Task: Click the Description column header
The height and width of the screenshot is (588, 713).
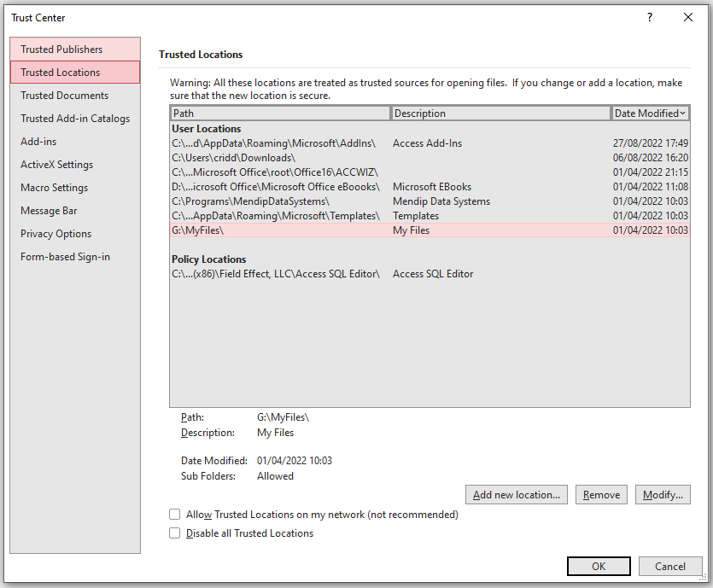Action: coord(500,114)
